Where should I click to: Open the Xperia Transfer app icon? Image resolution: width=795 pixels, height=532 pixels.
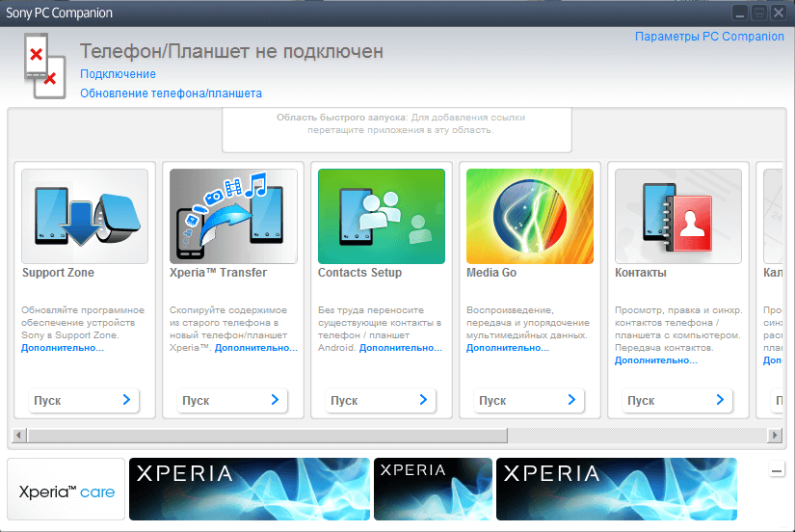(233, 216)
